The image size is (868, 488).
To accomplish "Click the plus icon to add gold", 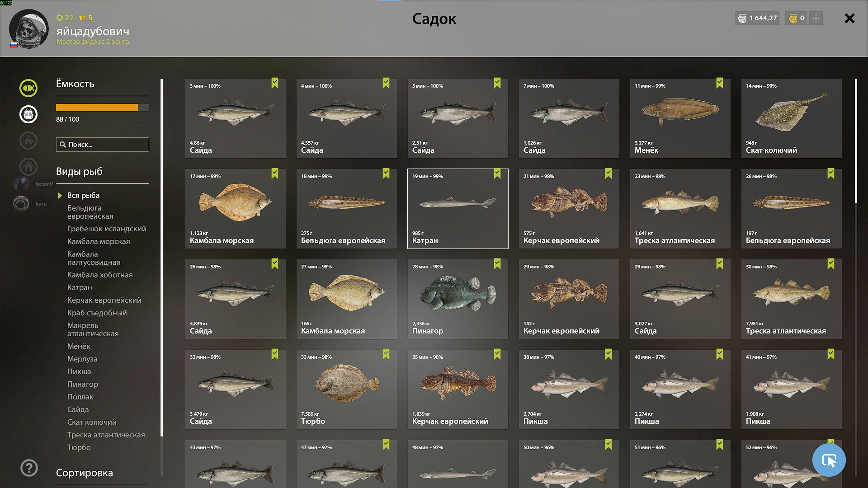I will click(x=816, y=18).
